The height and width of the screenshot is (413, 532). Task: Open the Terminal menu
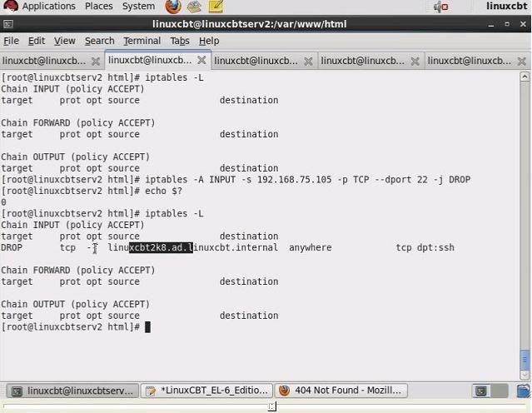point(142,41)
